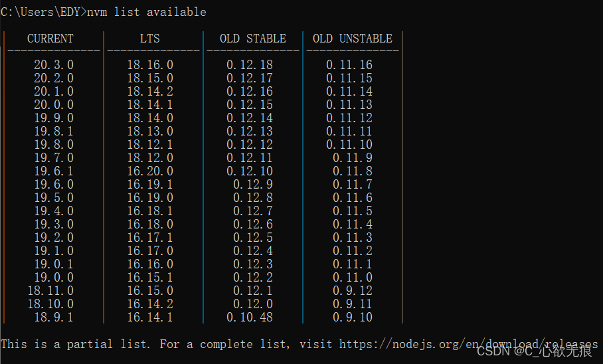Select LTS version 18.14.2
The image size is (603, 364).
[x=150, y=92]
